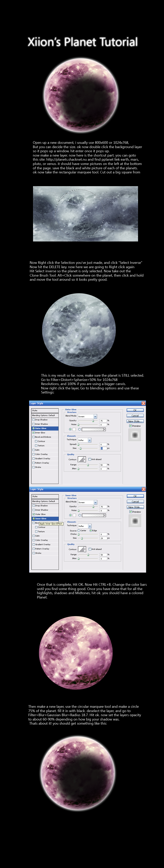Focus the Size field in Outer Glow dialog

103,448
